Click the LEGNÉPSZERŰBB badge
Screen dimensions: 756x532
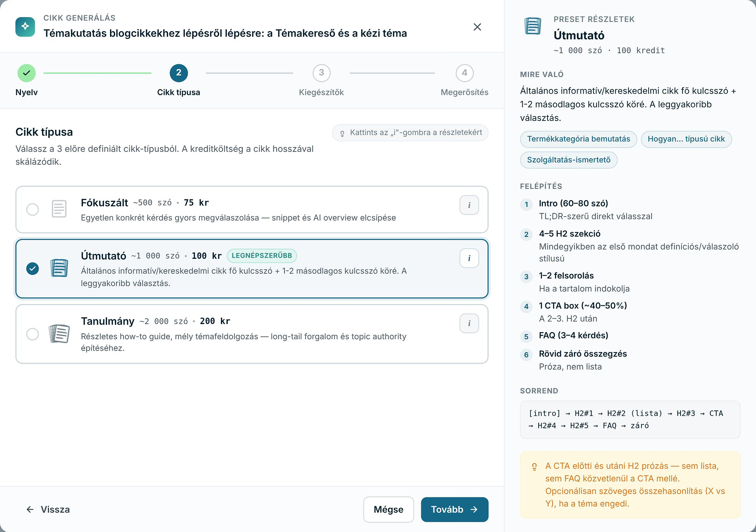click(x=262, y=256)
